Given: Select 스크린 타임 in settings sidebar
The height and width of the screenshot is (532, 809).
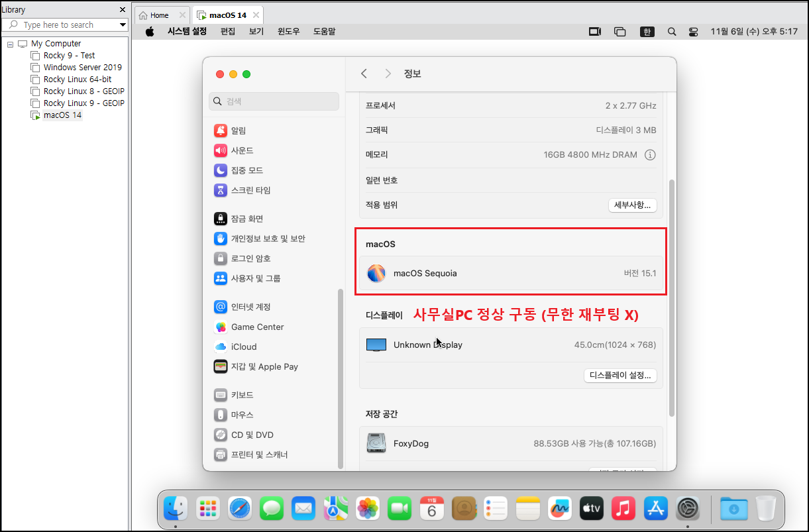Looking at the screenshot, I should tap(242, 190).
